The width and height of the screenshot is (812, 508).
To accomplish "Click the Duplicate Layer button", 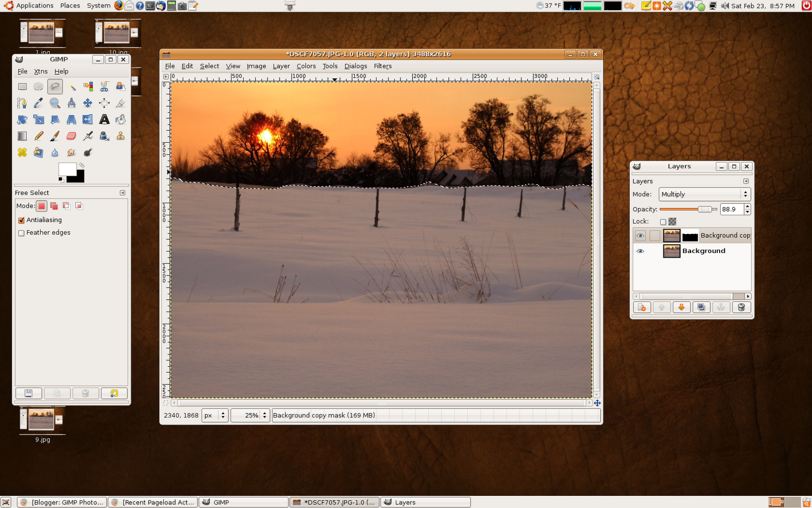I will pyautogui.click(x=701, y=307).
